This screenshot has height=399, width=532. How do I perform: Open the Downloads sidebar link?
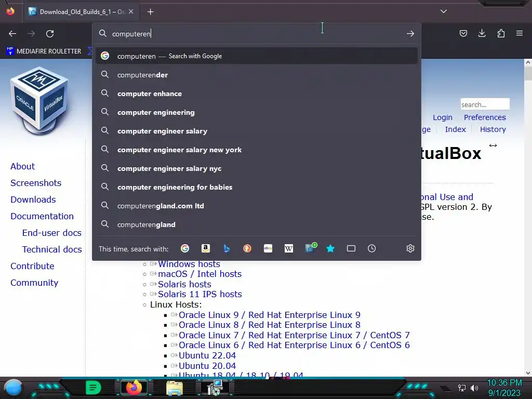point(33,199)
